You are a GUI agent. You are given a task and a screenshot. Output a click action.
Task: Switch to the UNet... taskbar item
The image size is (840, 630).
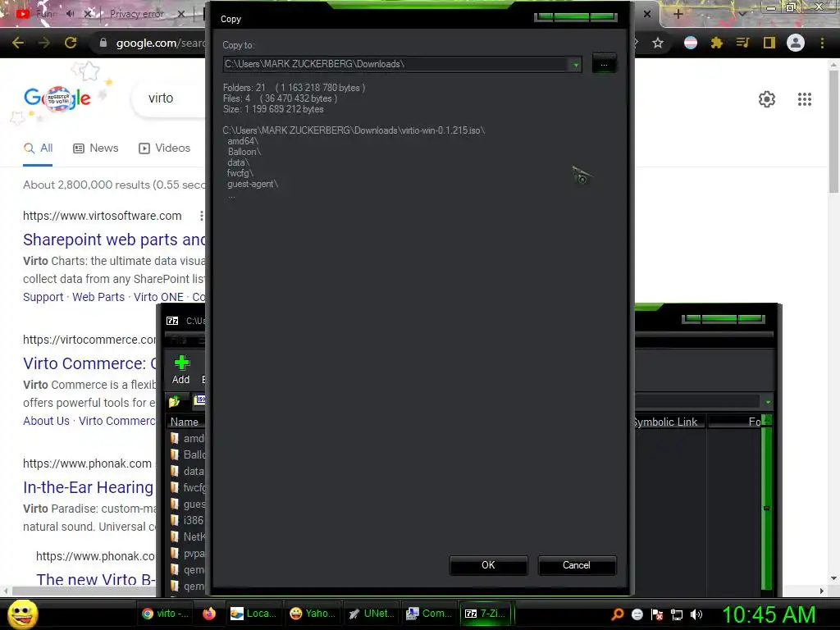click(x=371, y=614)
